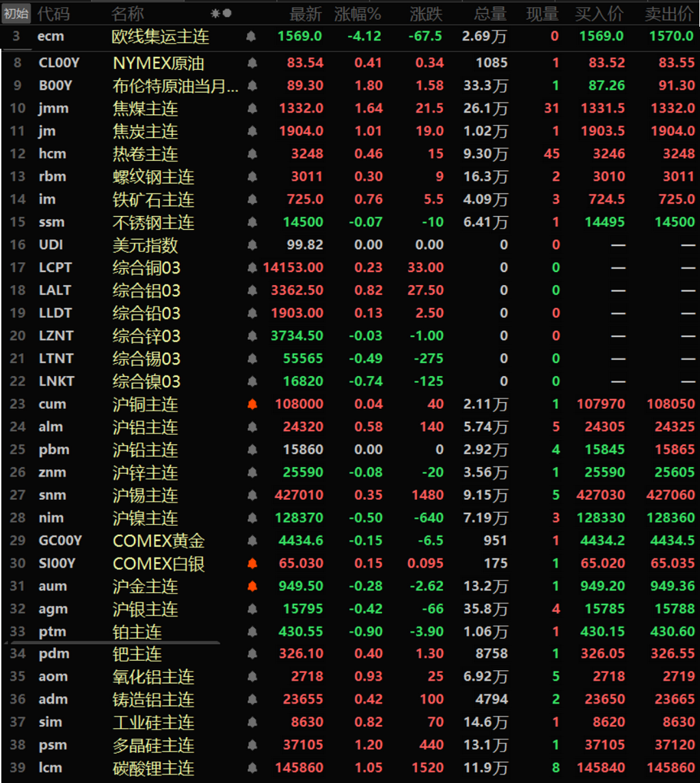Click the alert bell for 综合铝03
Screen dimensions: 700x783
point(253,290)
